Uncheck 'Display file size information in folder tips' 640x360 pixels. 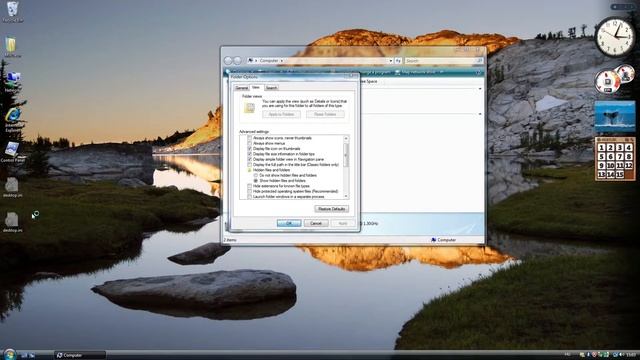pyautogui.click(x=249, y=154)
